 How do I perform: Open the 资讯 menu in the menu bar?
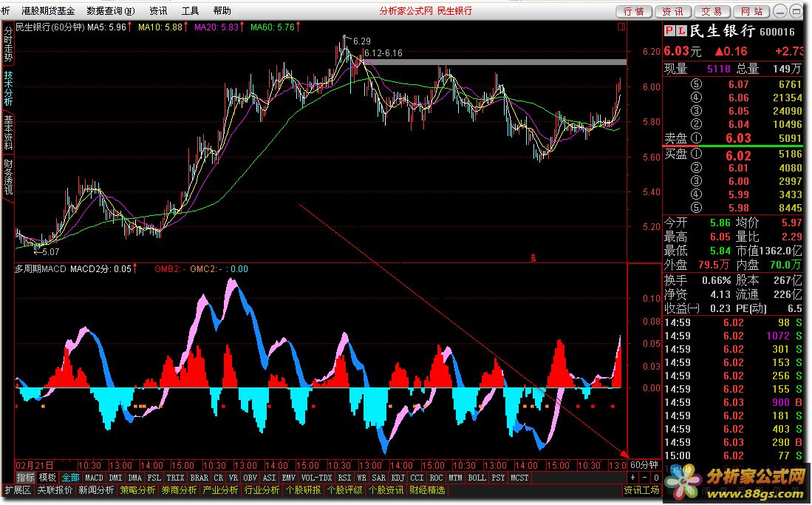158,11
